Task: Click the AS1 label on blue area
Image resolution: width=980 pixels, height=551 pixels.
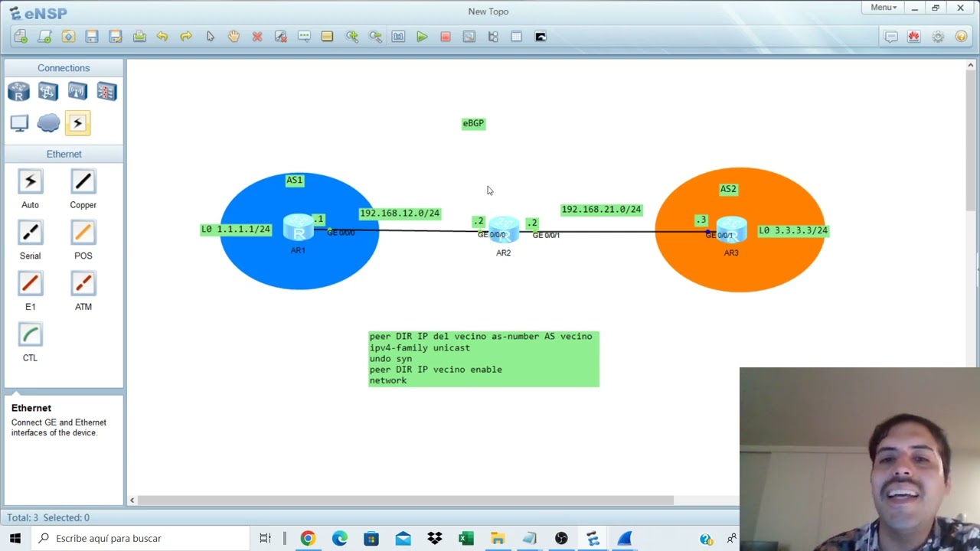Action: (x=295, y=181)
